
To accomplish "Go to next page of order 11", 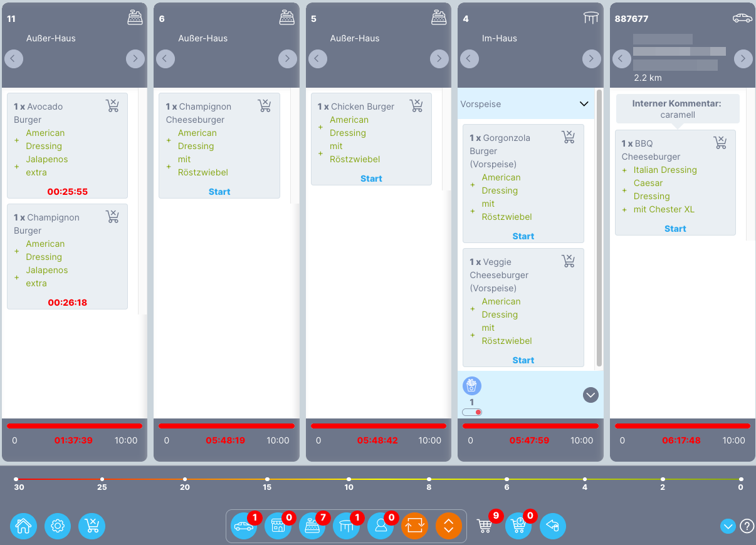I will (x=135, y=59).
